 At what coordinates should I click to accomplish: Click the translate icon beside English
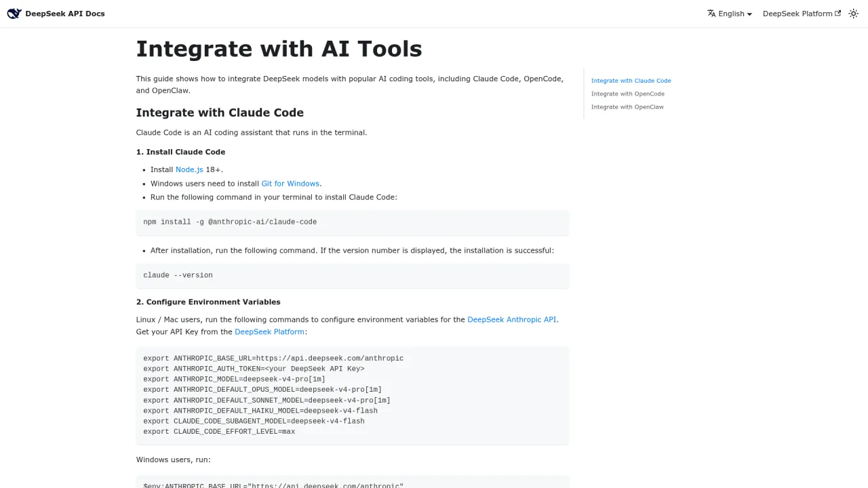point(711,14)
